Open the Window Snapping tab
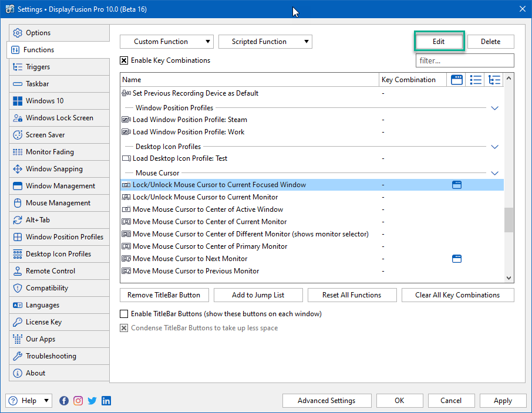 point(59,169)
